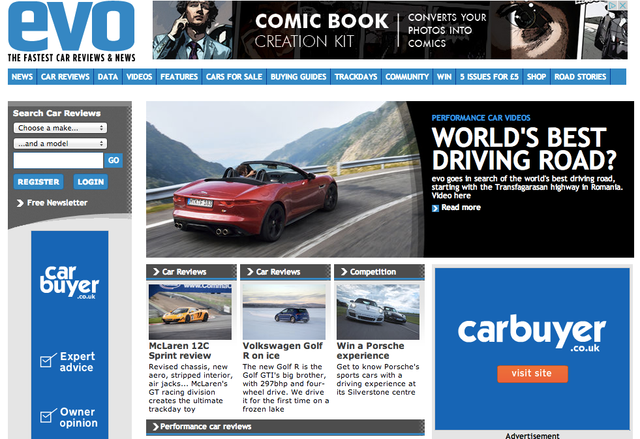Click the large carbuyer.co.uk logo ad

[x=532, y=333]
